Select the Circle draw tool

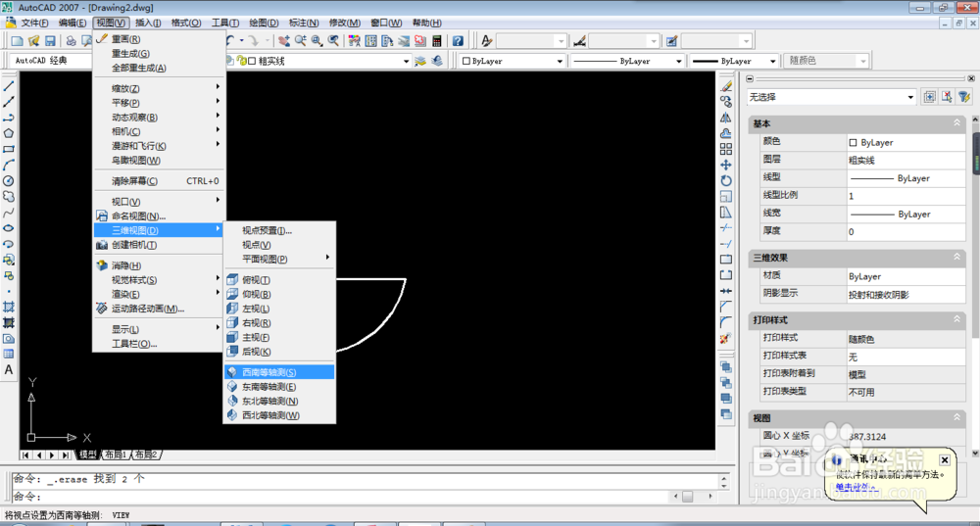point(9,180)
